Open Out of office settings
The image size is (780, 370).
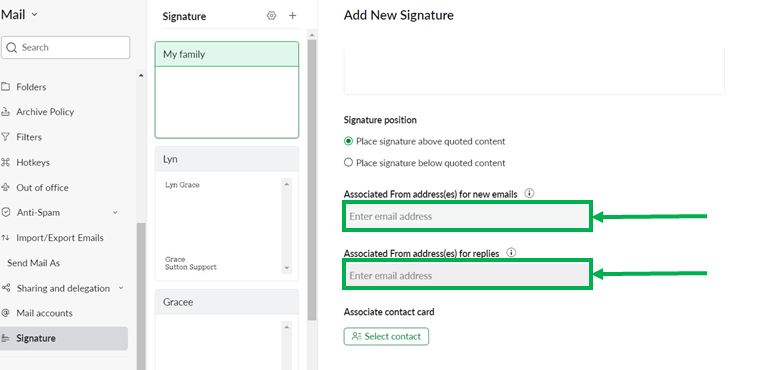pos(42,187)
